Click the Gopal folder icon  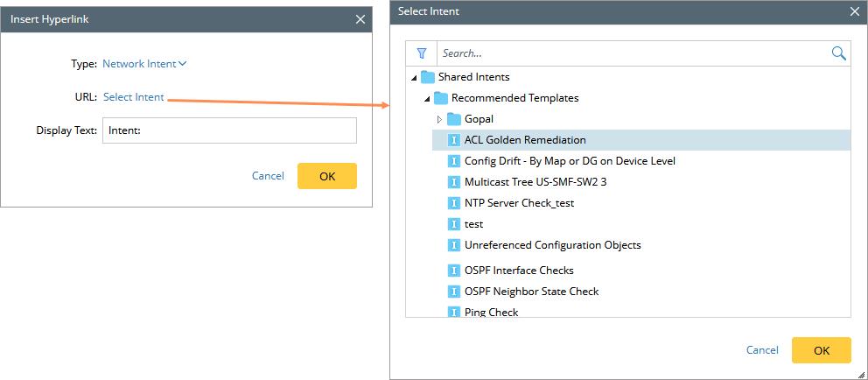click(454, 119)
